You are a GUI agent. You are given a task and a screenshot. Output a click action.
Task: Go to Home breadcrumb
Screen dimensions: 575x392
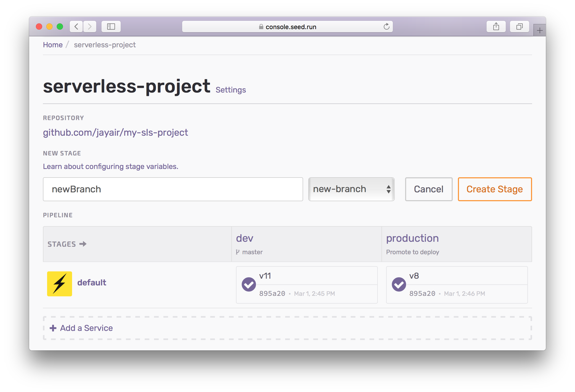point(53,45)
